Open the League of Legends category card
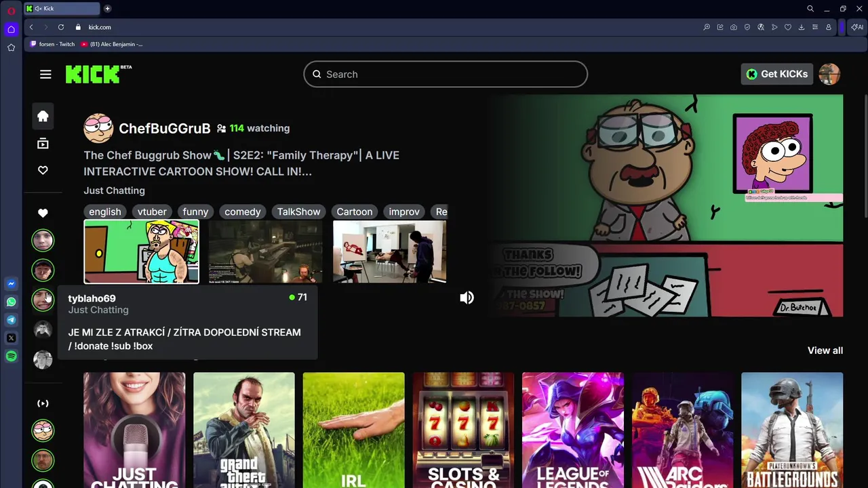The image size is (868, 488). point(573,430)
